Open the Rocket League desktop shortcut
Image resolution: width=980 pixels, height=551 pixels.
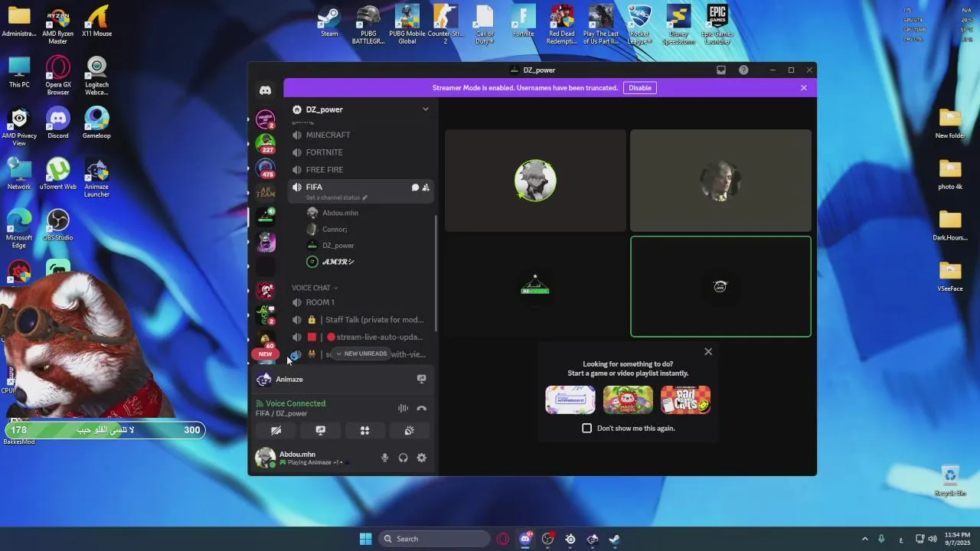639,24
